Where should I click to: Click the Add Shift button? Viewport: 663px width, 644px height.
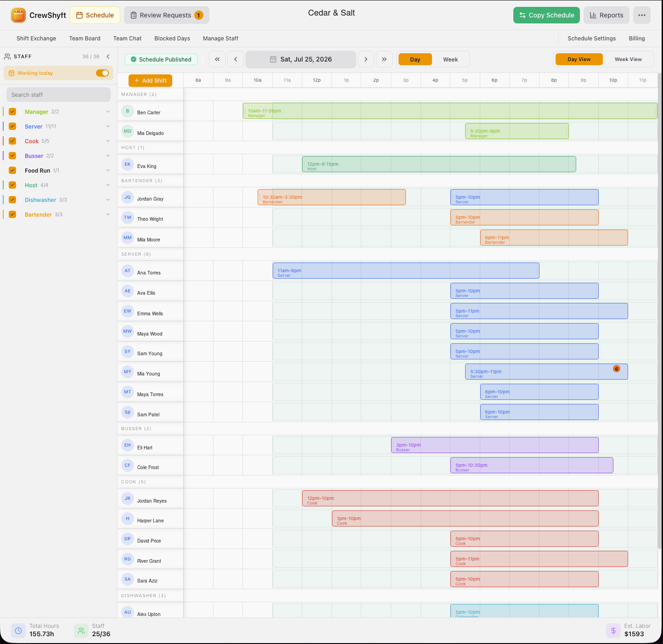[151, 80]
